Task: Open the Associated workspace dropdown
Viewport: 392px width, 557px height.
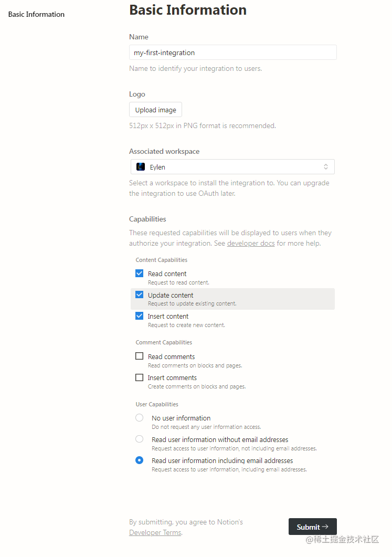Action: (x=232, y=166)
